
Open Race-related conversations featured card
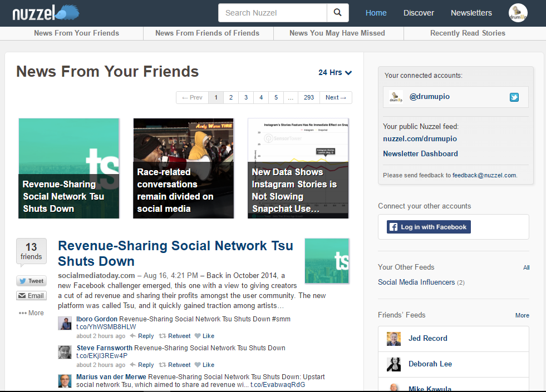click(x=184, y=168)
